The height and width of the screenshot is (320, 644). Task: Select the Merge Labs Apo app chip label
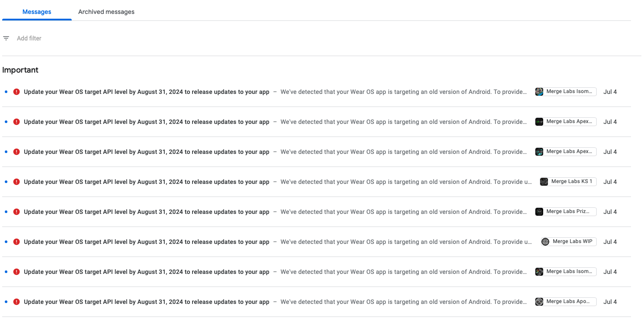[x=568, y=302]
